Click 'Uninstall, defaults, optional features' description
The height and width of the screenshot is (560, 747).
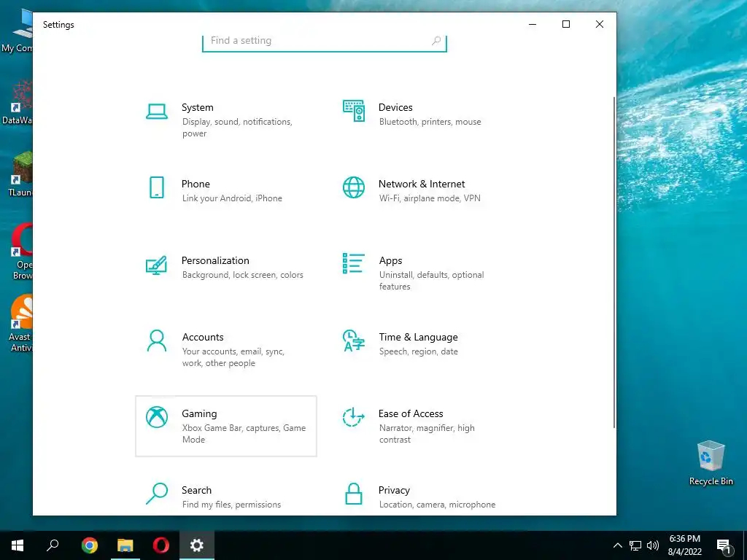click(432, 281)
